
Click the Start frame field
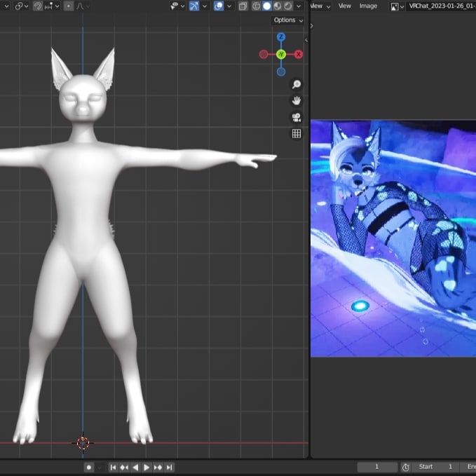click(x=435, y=467)
